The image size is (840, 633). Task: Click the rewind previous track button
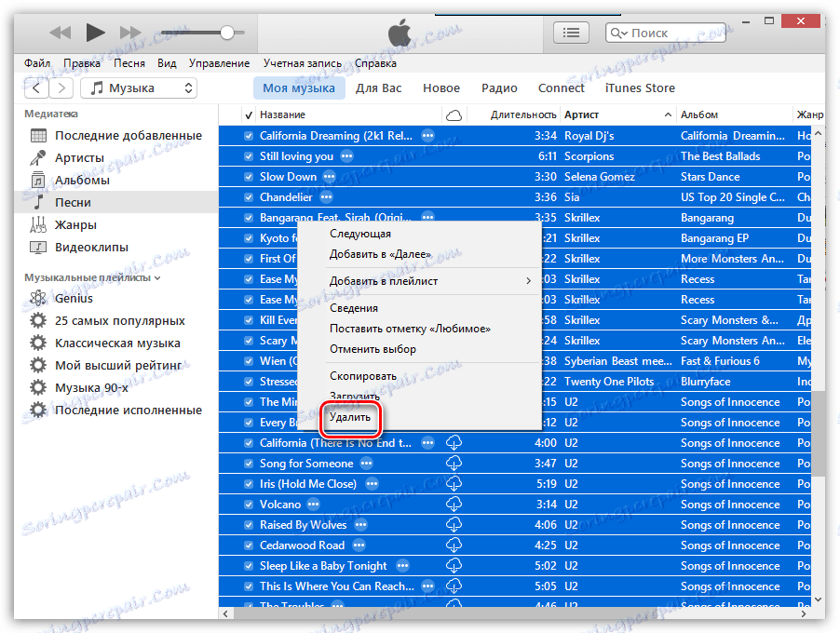(x=60, y=33)
